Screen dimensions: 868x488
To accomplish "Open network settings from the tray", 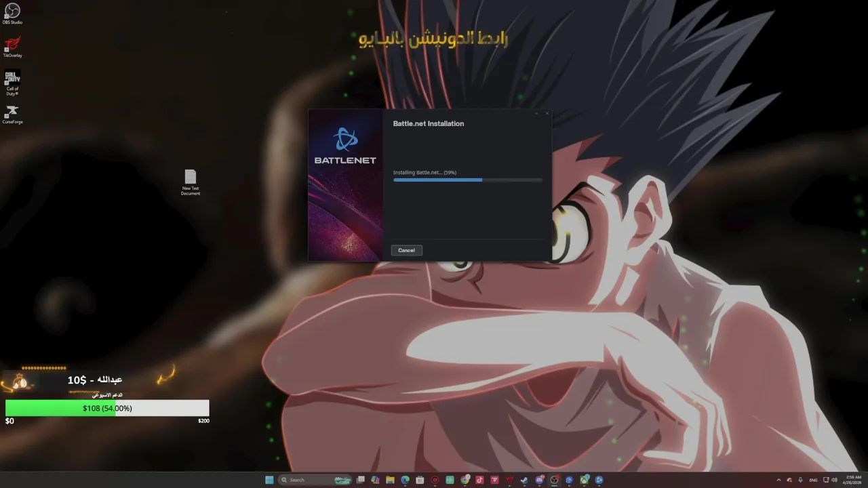I will 826,480.
